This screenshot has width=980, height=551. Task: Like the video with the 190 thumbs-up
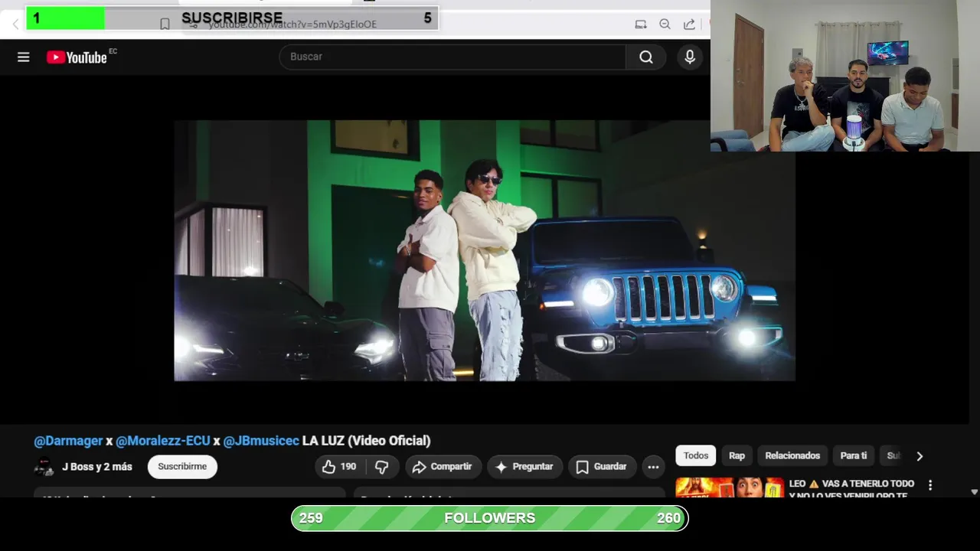[339, 467]
